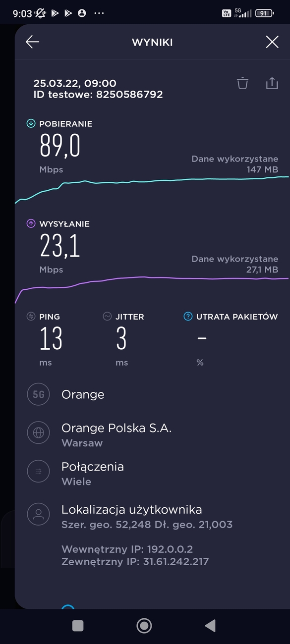Tap the user location person icon
This screenshot has width=290, height=644.
(38, 514)
